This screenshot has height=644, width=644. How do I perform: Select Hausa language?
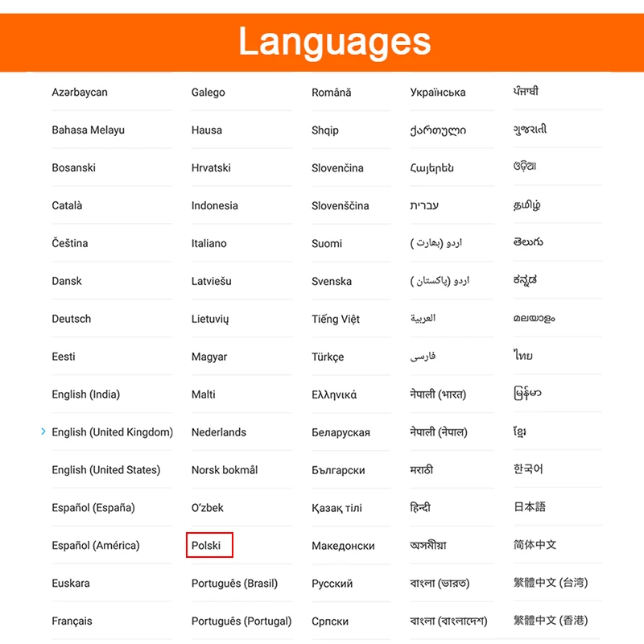(207, 130)
